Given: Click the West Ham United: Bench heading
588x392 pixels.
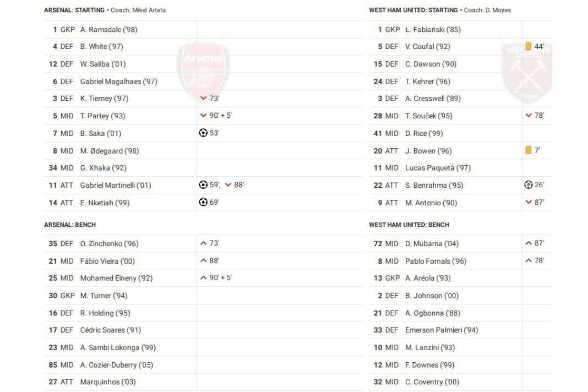Looking at the screenshot, I should [409, 225].
